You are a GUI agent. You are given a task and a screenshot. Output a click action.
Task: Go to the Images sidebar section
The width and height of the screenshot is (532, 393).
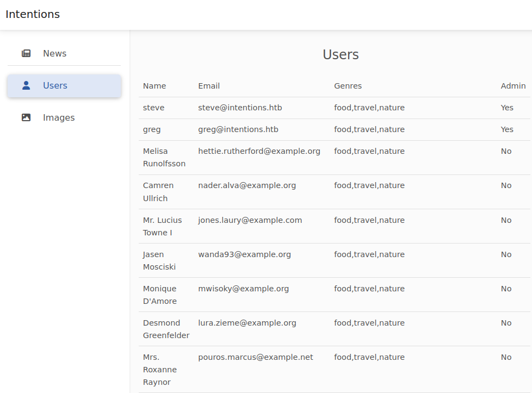click(59, 117)
